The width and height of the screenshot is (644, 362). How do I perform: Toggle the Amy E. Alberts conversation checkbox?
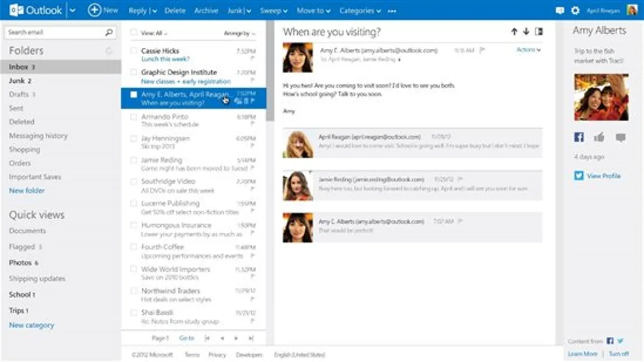134,94
